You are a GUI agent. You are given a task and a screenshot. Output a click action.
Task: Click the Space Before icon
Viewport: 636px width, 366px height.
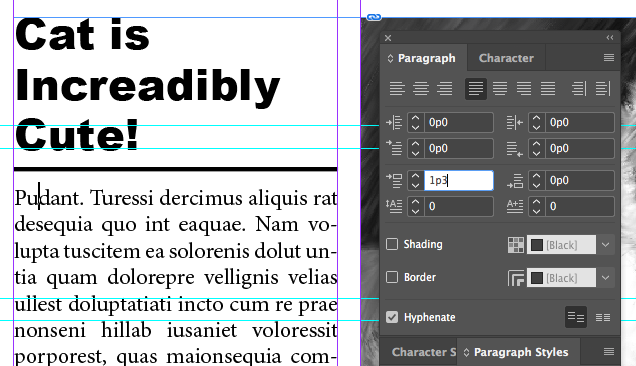(x=394, y=181)
